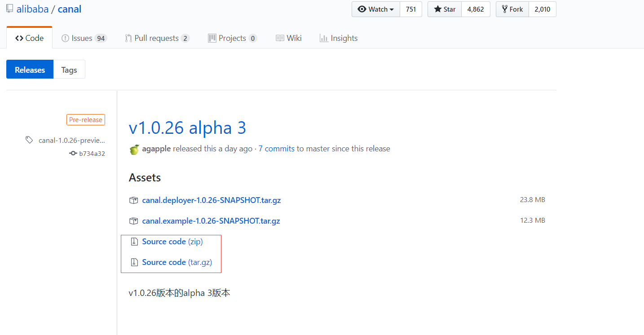Click the tag icon beside canal-1.0.26
This screenshot has width=644, height=335.
tap(29, 140)
